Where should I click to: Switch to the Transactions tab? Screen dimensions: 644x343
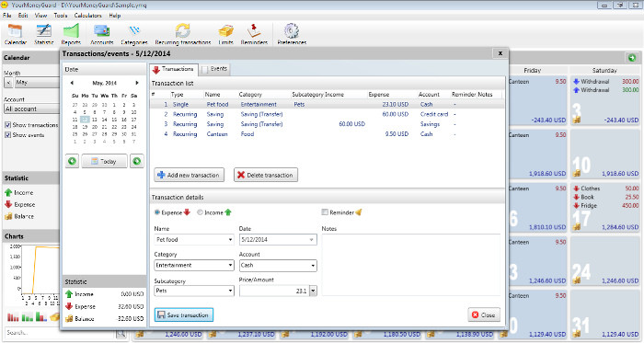(173, 69)
